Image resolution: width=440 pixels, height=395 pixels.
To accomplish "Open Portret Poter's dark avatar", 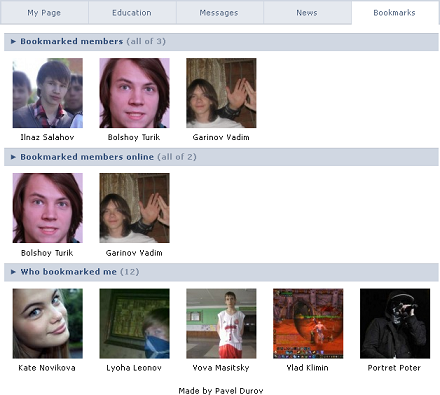I will [395, 323].
